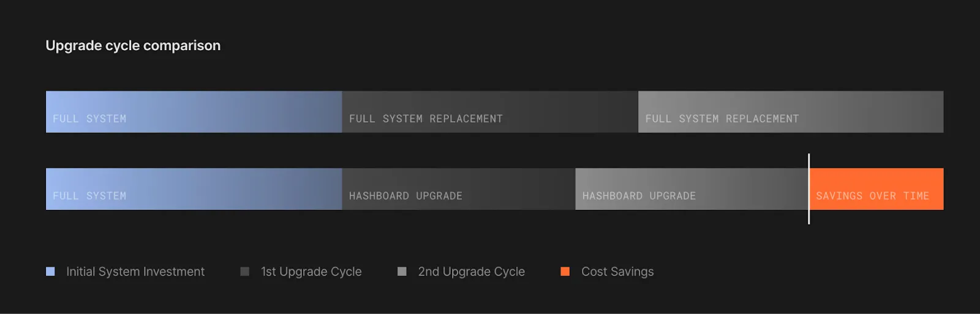Click the first "HASHBOARD UPGRADE" text label
980x314 pixels.
(x=405, y=196)
